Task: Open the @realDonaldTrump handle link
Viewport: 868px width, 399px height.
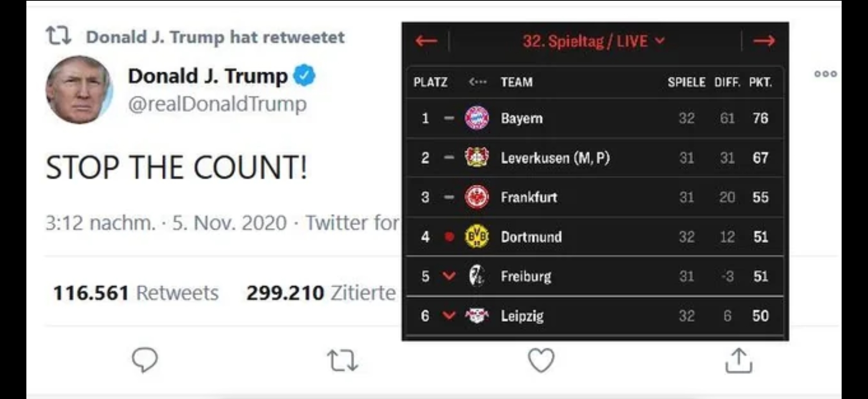Action: pos(218,104)
